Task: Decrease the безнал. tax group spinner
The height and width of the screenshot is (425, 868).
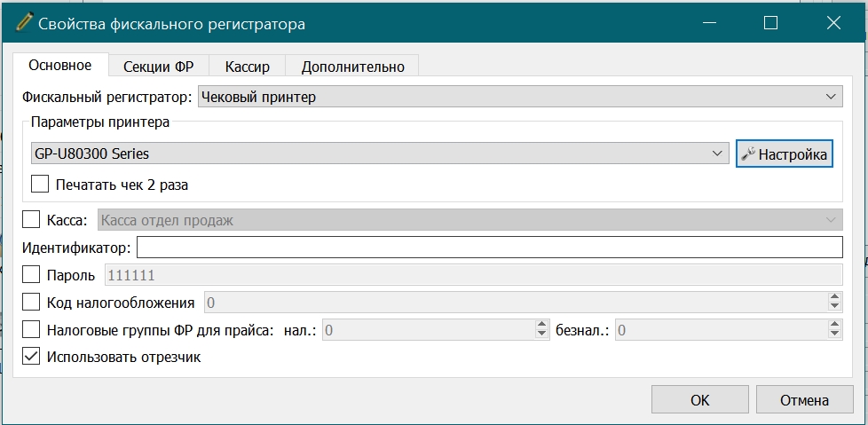Action: pyautogui.click(x=835, y=334)
